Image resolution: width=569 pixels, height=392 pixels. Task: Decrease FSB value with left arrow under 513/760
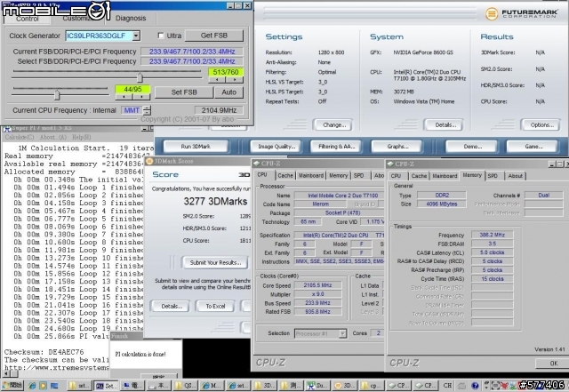pos(217,80)
